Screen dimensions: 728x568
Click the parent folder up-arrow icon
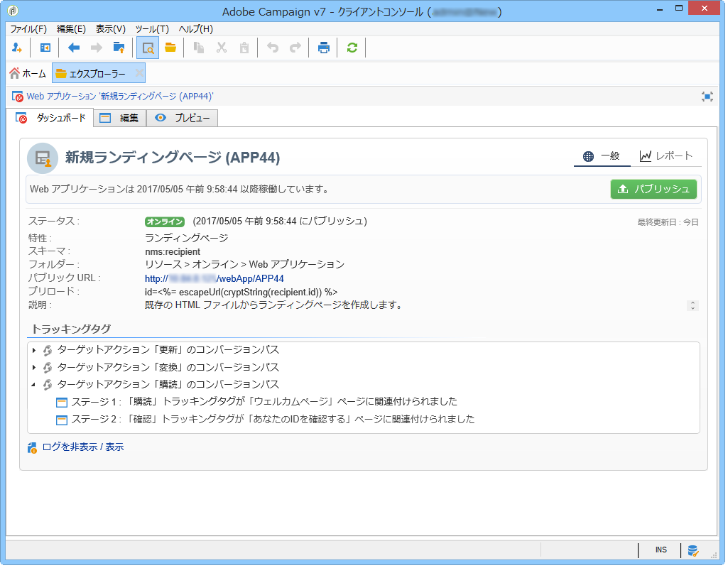coord(119,48)
